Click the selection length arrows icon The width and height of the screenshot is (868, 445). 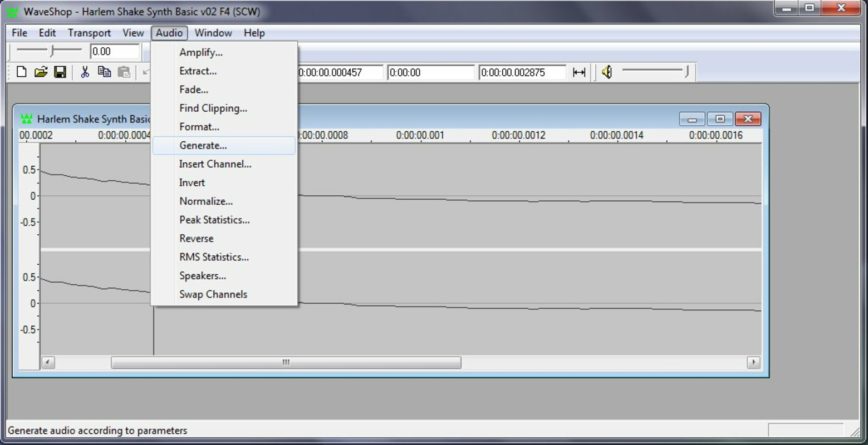pyautogui.click(x=579, y=72)
